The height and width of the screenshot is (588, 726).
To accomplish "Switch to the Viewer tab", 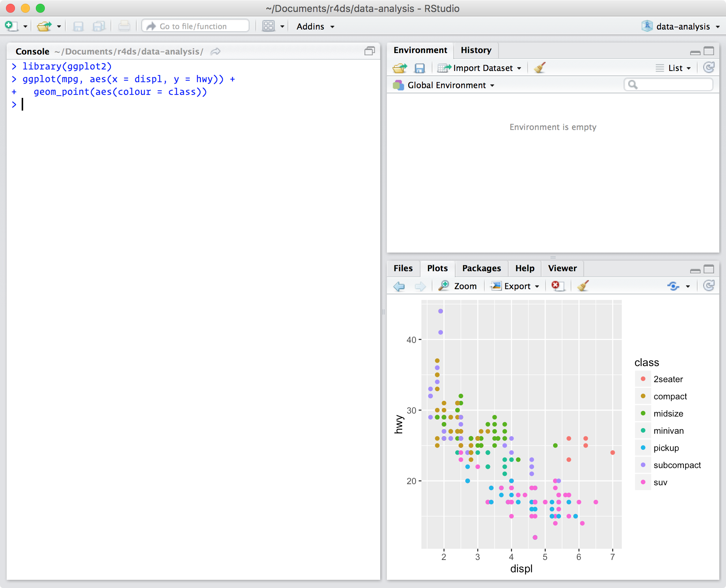I will (562, 268).
